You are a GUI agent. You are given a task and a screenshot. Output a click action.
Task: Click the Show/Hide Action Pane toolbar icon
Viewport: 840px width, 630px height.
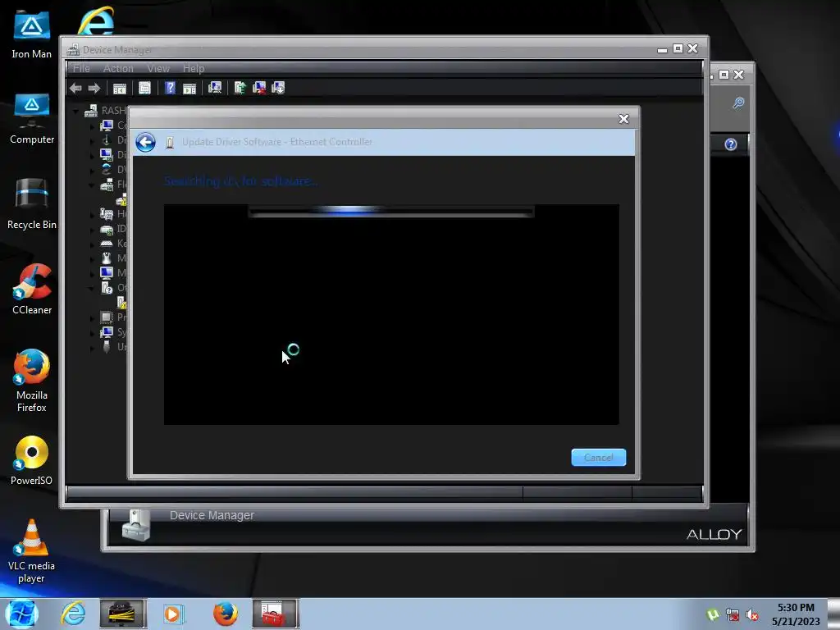[189, 88]
